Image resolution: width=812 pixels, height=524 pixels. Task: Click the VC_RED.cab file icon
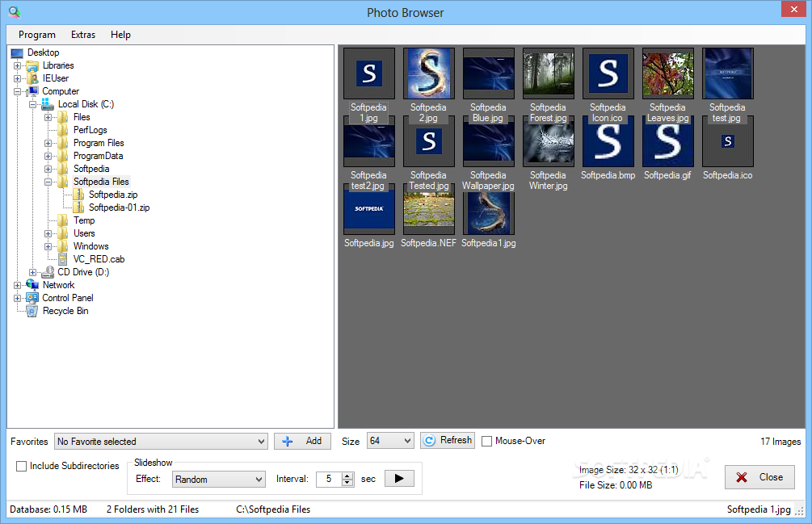[63, 259]
